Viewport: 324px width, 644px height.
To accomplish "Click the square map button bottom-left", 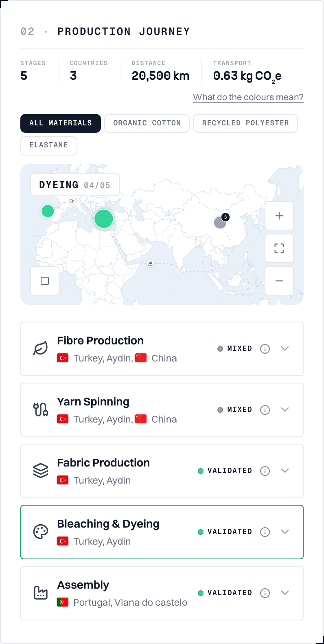I will pyautogui.click(x=45, y=281).
